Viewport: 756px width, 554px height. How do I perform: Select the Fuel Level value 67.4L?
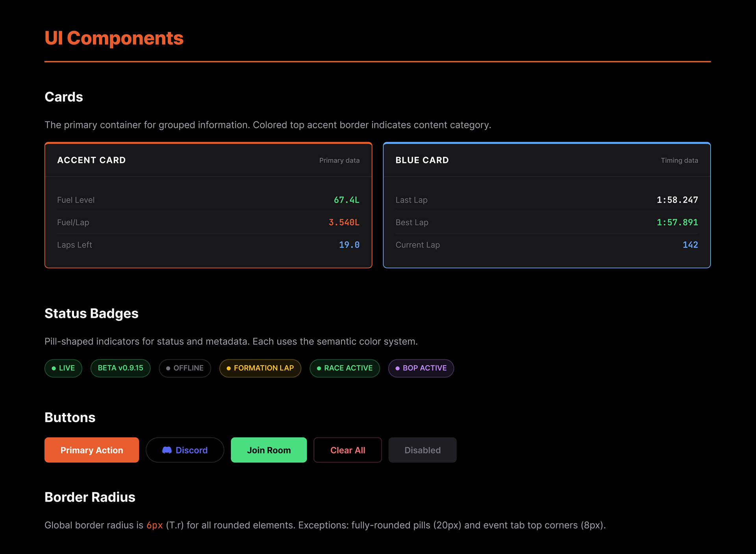[x=346, y=200]
